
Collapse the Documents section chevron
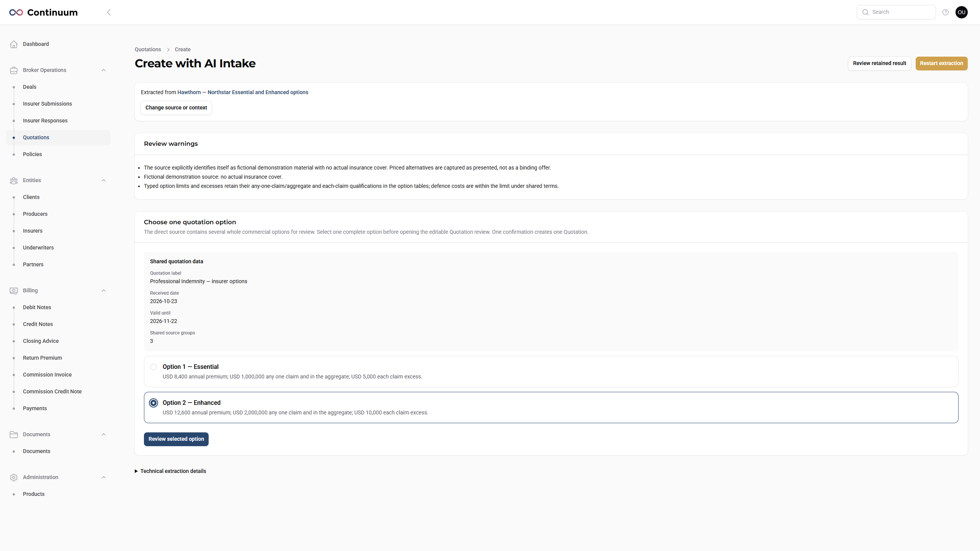point(104,434)
